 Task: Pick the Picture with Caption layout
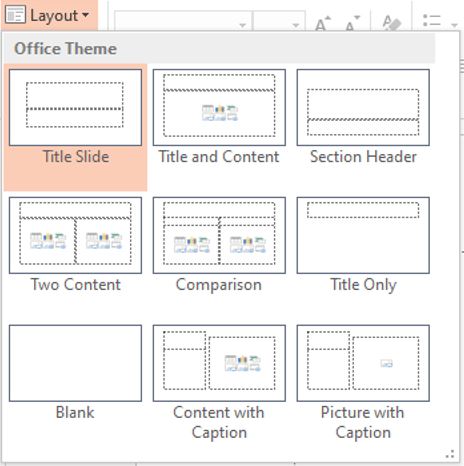[x=363, y=363]
